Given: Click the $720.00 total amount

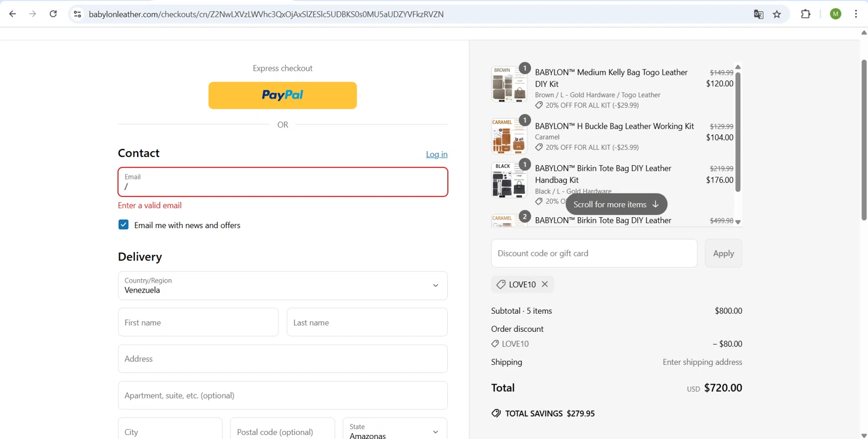Looking at the screenshot, I should [723, 388].
